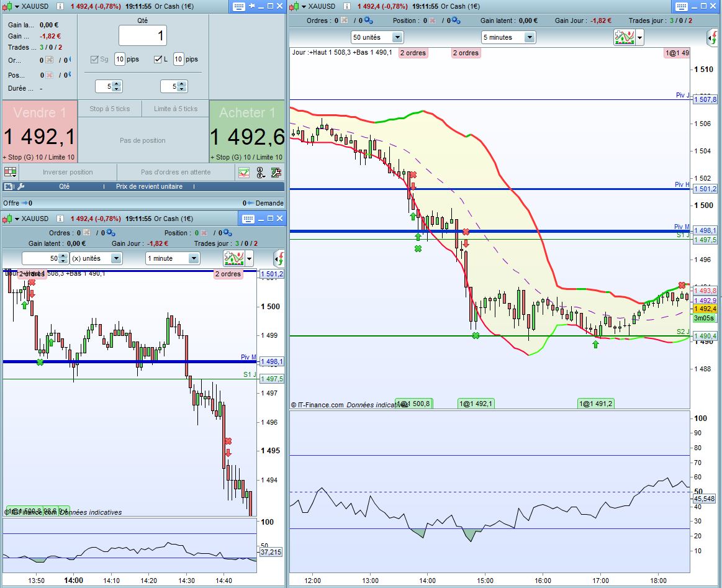Click Pas d'ordres en attente button
Image resolution: width=722 pixels, height=588 pixels.
pyautogui.click(x=176, y=172)
